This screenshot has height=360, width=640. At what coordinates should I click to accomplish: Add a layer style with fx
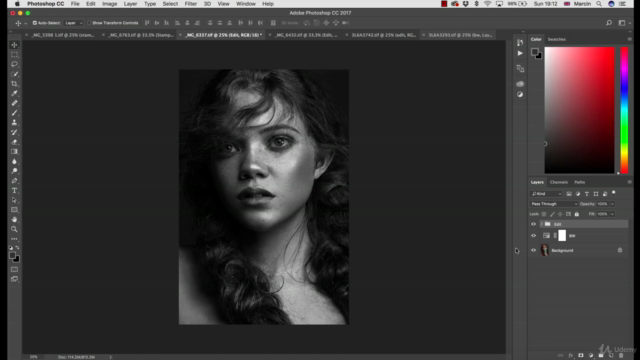571,356
